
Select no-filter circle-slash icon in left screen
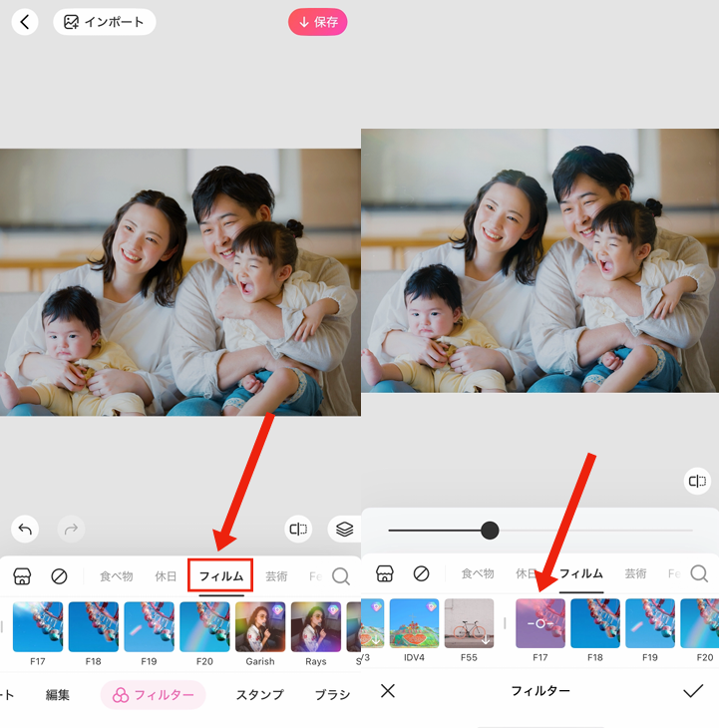(x=59, y=576)
